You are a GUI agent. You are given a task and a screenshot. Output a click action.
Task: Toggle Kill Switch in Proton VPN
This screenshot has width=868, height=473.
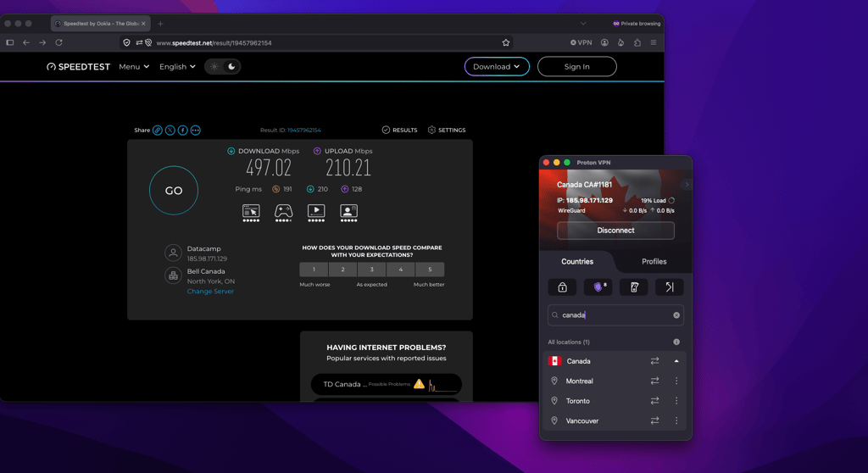(x=634, y=287)
